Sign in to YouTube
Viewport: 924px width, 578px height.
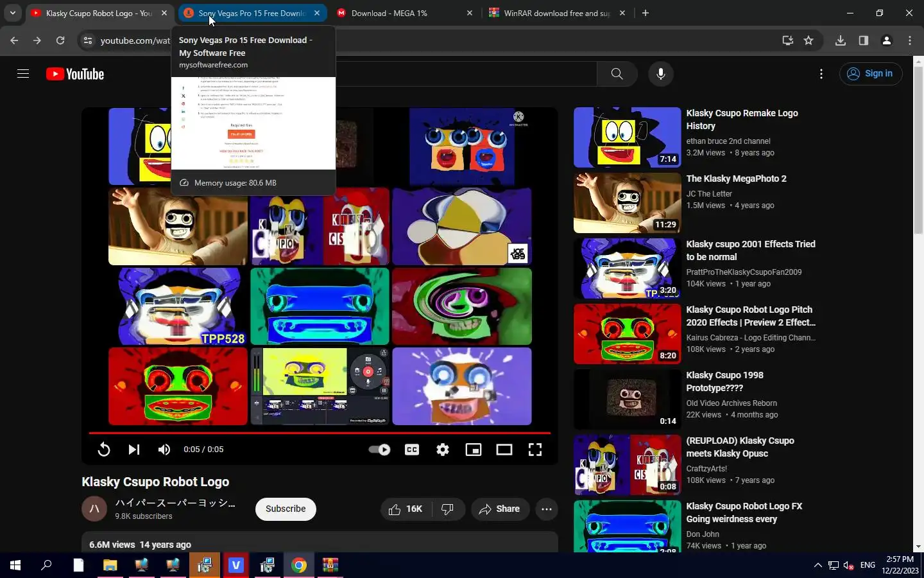(x=871, y=74)
